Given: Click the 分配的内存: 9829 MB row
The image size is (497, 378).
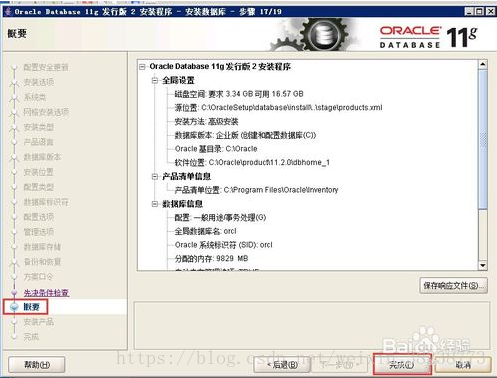Looking at the screenshot, I should coord(211,259).
